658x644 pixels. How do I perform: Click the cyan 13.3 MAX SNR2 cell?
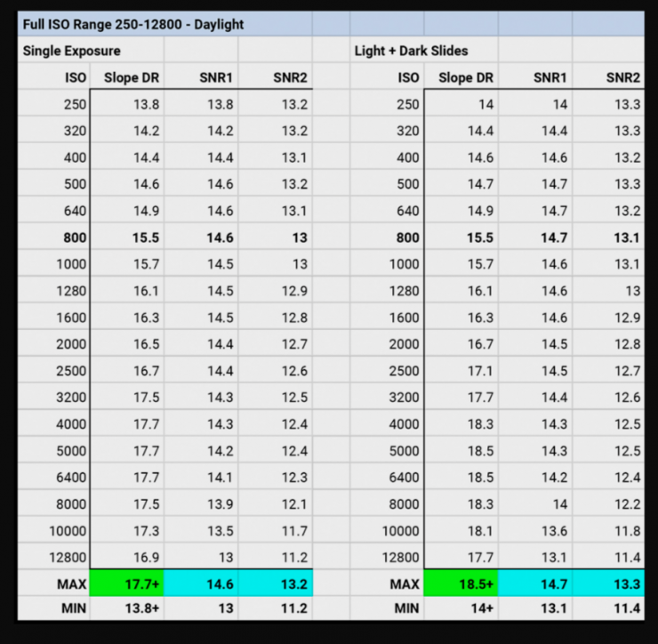click(x=609, y=584)
